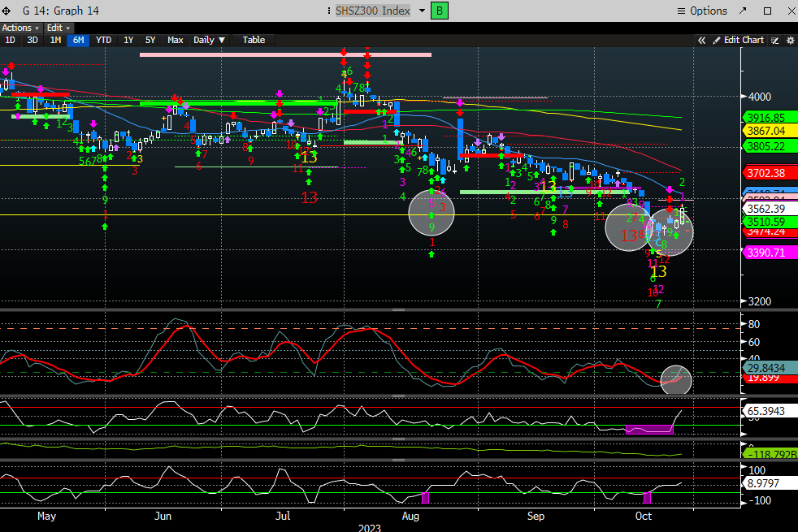
Task: Click the SHSZ300 Index security field
Action: tap(374, 11)
